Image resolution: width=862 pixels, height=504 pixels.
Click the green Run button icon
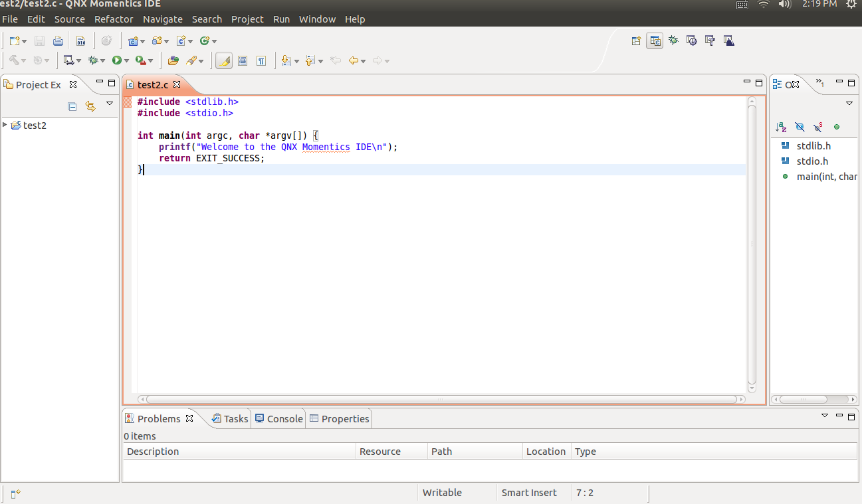point(117,60)
